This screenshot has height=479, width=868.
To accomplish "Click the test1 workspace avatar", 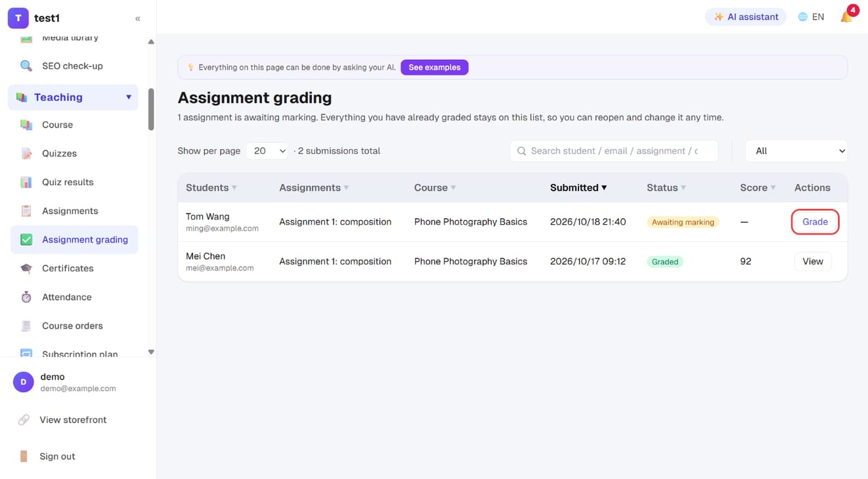I will coord(18,18).
